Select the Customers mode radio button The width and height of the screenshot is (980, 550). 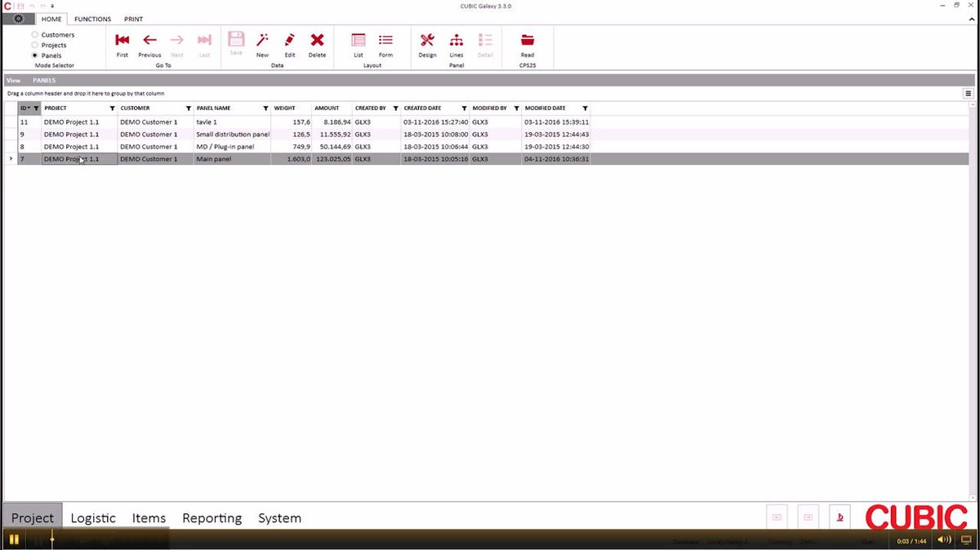coord(34,35)
